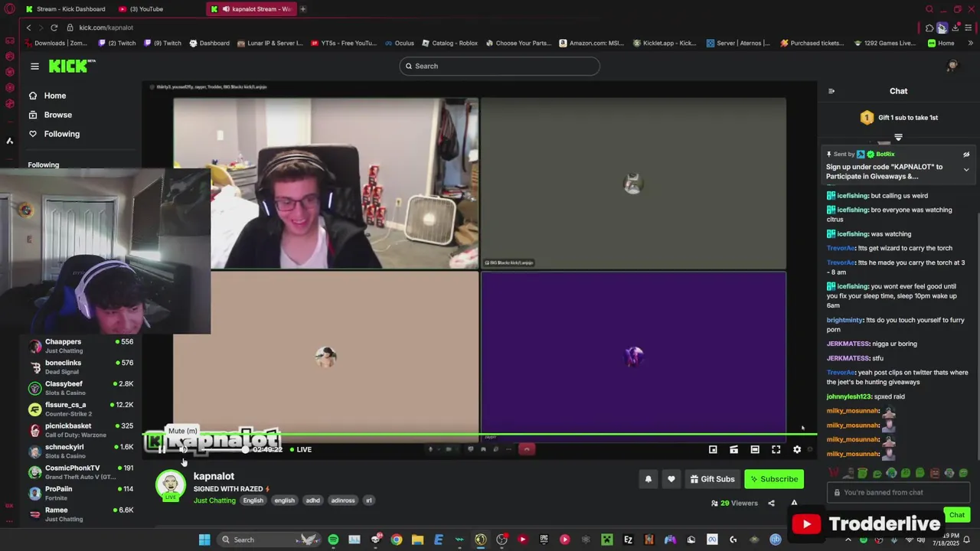Report the stream with warning icon
Viewport: 980px width, 551px height.
pos(794,503)
